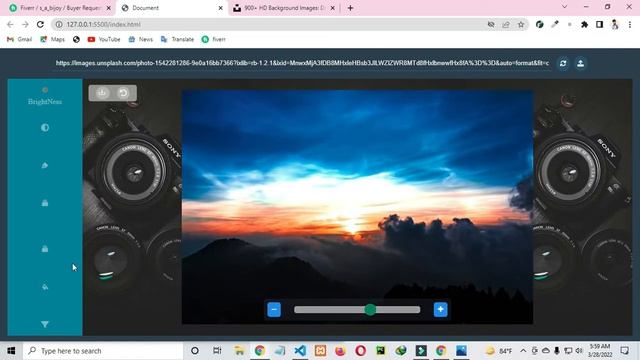Click the upload image button
640x360 pixels.
(580, 63)
